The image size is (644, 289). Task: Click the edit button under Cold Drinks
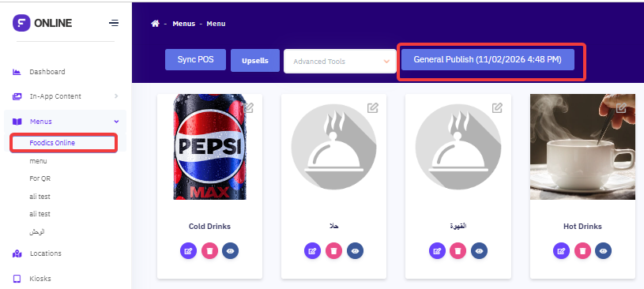pos(189,251)
